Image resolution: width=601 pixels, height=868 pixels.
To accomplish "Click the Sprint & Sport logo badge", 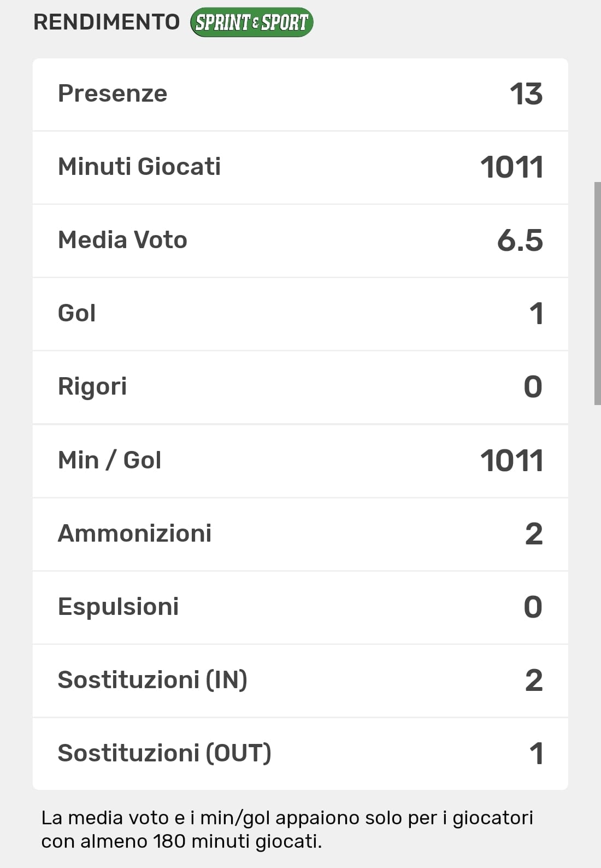I will coord(251,22).
